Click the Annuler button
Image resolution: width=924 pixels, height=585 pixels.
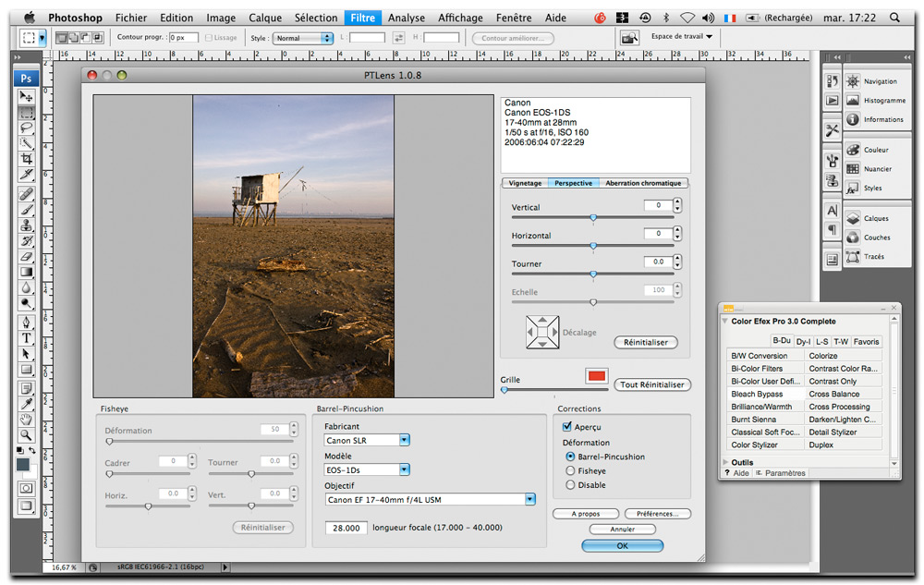(x=622, y=529)
